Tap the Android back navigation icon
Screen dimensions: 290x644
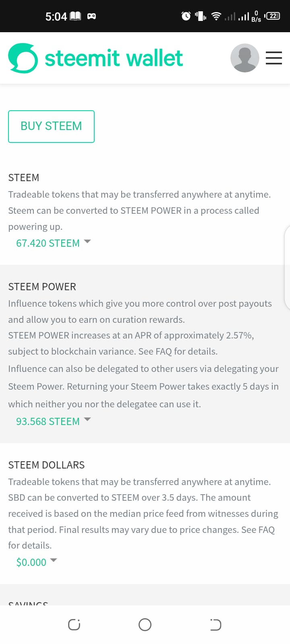pos(215,625)
